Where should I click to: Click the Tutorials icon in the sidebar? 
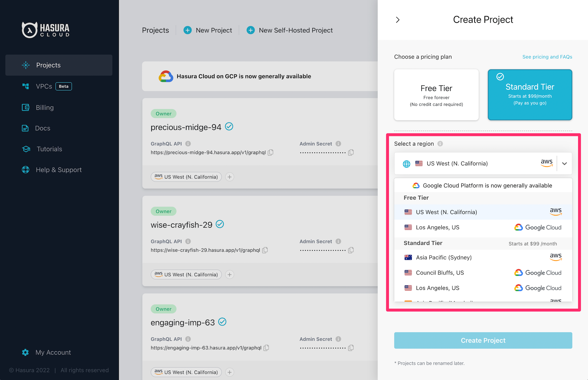[26, 149]
